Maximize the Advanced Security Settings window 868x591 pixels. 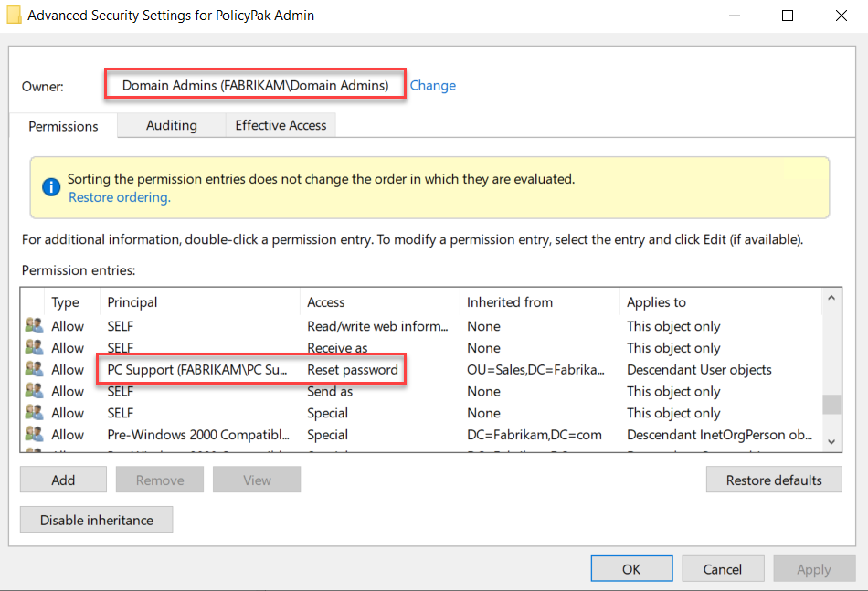788,16
